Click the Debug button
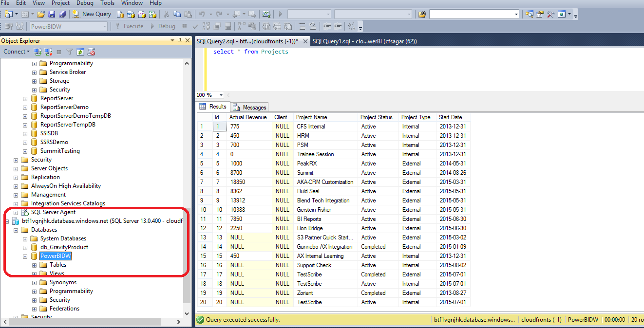 [163, 26]
